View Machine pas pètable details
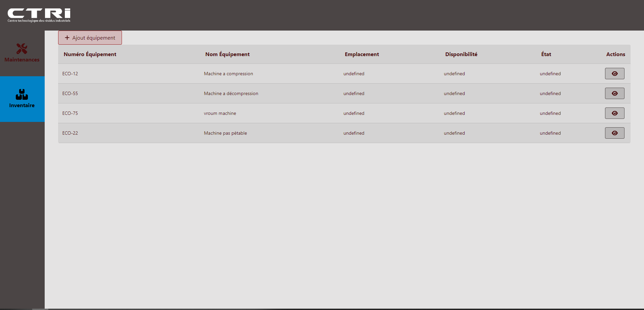 tap(614, 133)
